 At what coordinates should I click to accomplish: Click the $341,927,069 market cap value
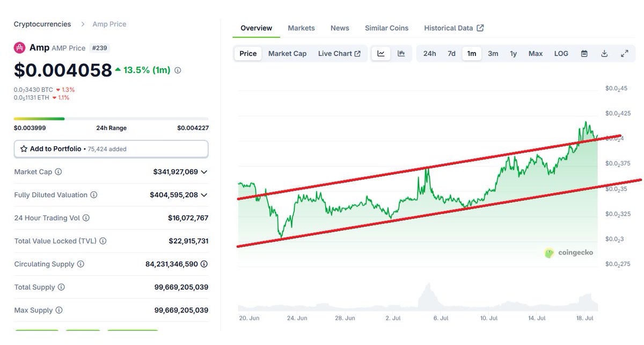[175, 172]
